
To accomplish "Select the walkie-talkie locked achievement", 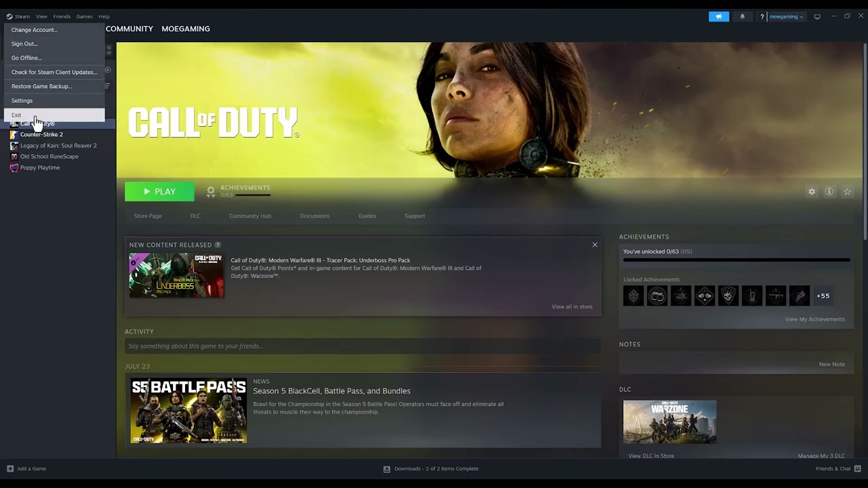I will pyautogui.click(x=752, y=296).
